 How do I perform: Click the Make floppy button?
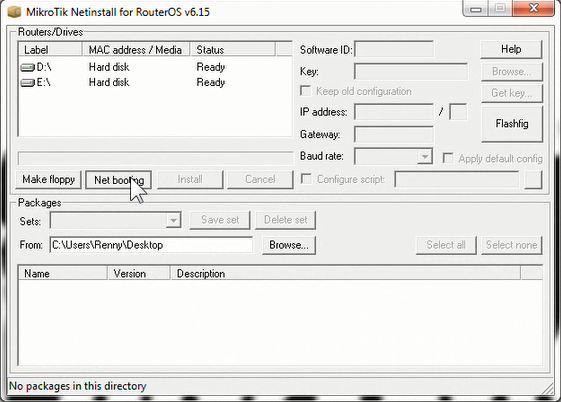click(x=49, y=180)
